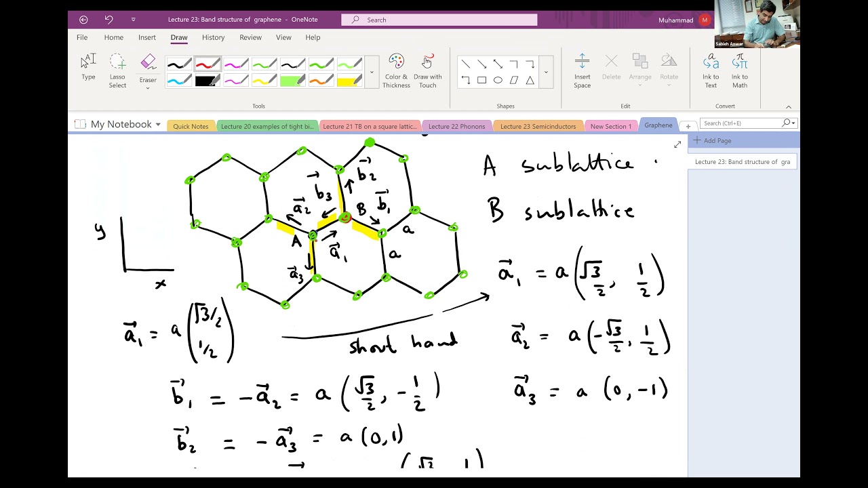The width and height of the screenshot is (868, 488).
Task: Pick the cyan pen in second row
Action: [x=179, y=81]
